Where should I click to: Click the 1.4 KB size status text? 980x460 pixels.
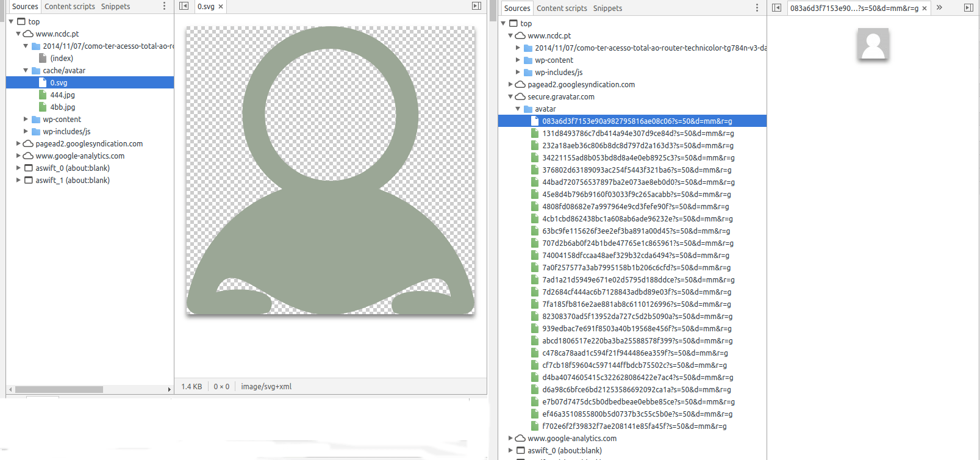tap(191, 386)
